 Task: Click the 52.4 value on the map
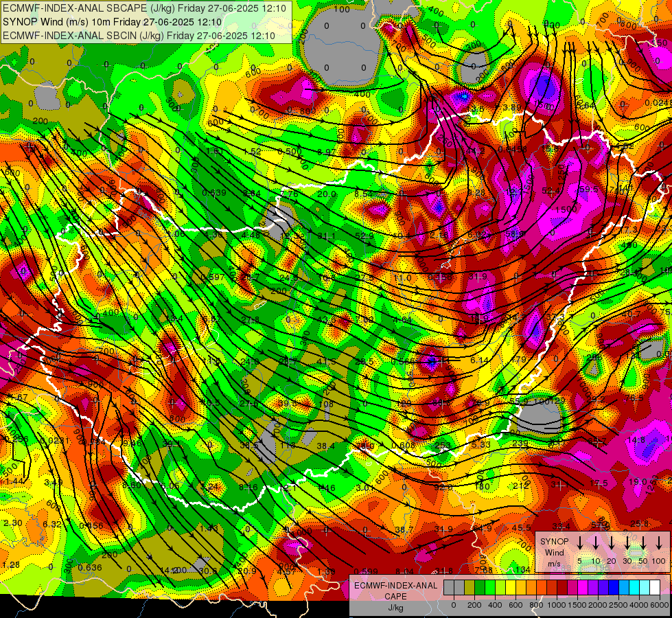click(x=551, y=190)
